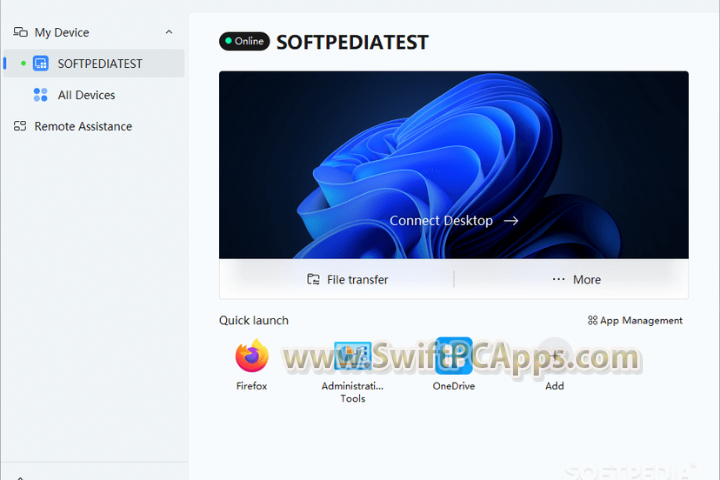This screenshot has width=720, height=480.
Task: Click the three-dot More icon
Action: click(x=558, y=279)
